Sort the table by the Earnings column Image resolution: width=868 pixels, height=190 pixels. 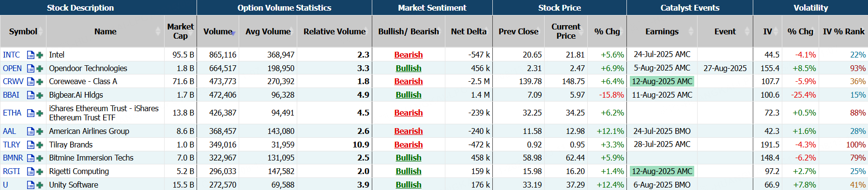(x=662, y=31)
